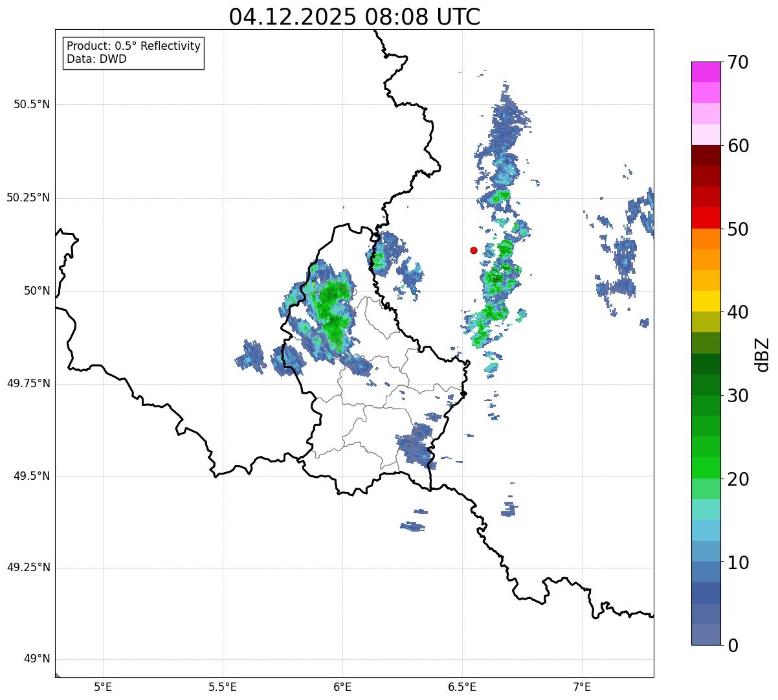Select the 50.5°N latitude label
The width and height of the screenshot is (778, 700).
[x=32, y=105]
